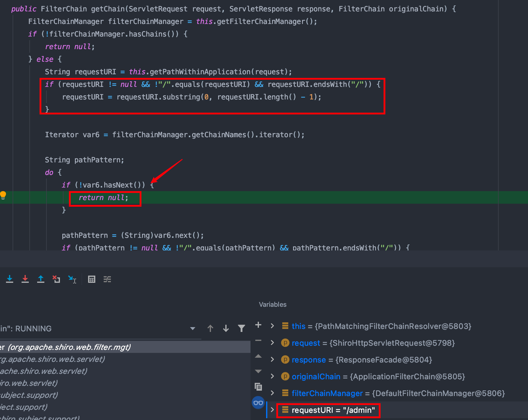The image size is (528, 420).
Task: Go to the previous frame with up arrow
Action: point(210,329)
